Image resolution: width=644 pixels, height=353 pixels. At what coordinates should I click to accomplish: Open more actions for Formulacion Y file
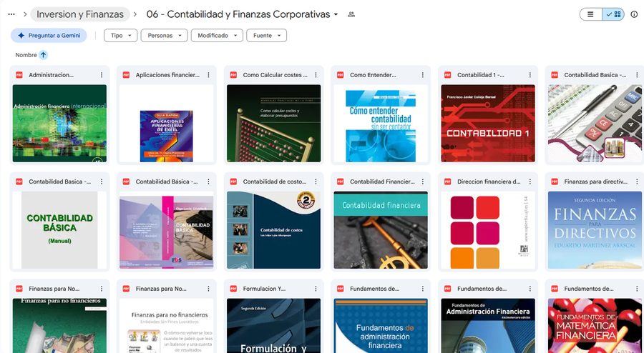(316, 289)
